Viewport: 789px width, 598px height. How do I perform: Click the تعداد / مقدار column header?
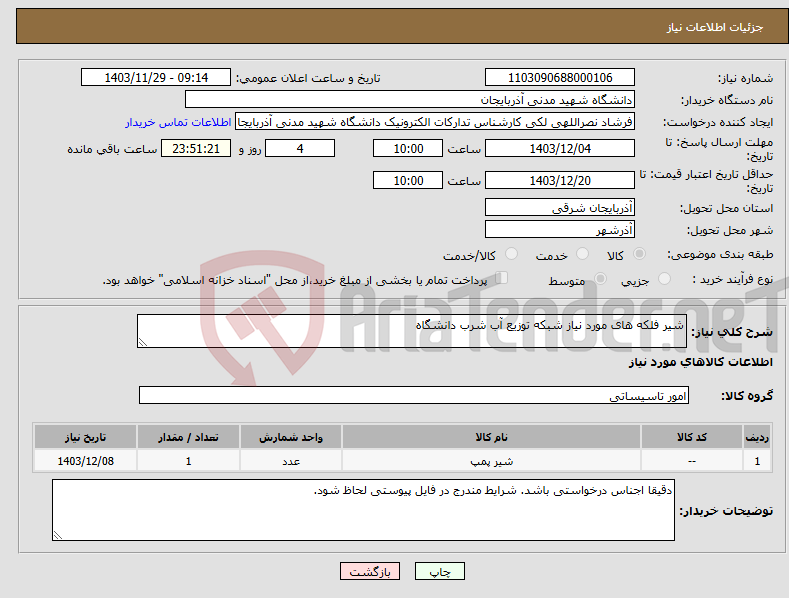[x=188, y=437]
